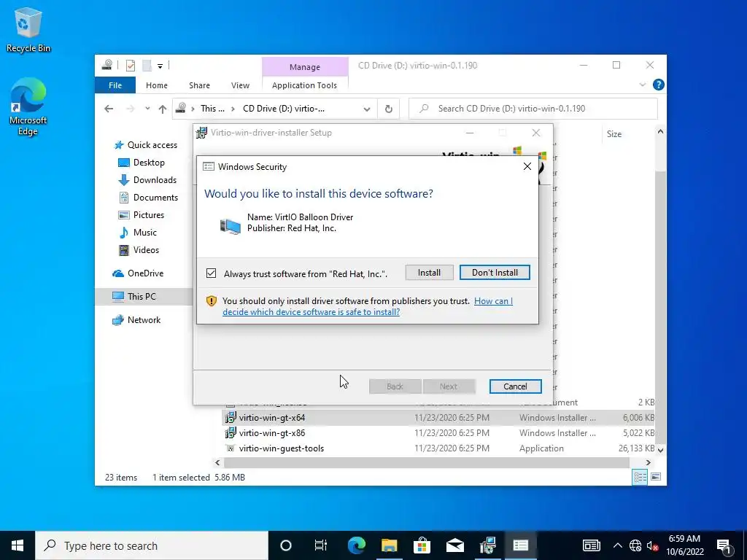The height and width of the screenshot is (560, 747).
Task: Switch to Details view layout icon
Action: coord(639,477)
